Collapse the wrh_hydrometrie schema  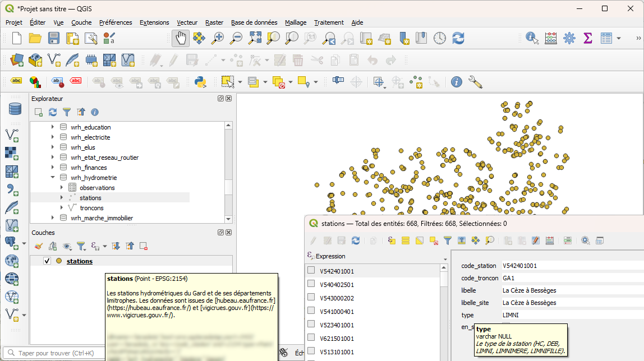point(53,177)
